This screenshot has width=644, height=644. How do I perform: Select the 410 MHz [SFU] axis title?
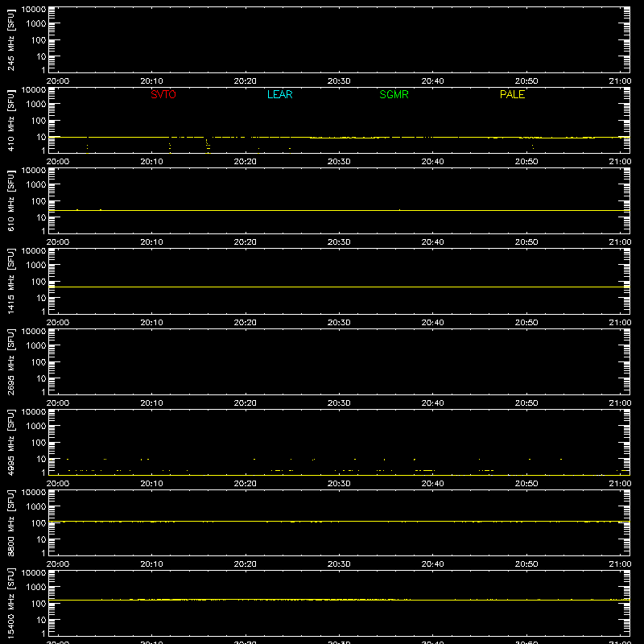click(x=10, y=120)
